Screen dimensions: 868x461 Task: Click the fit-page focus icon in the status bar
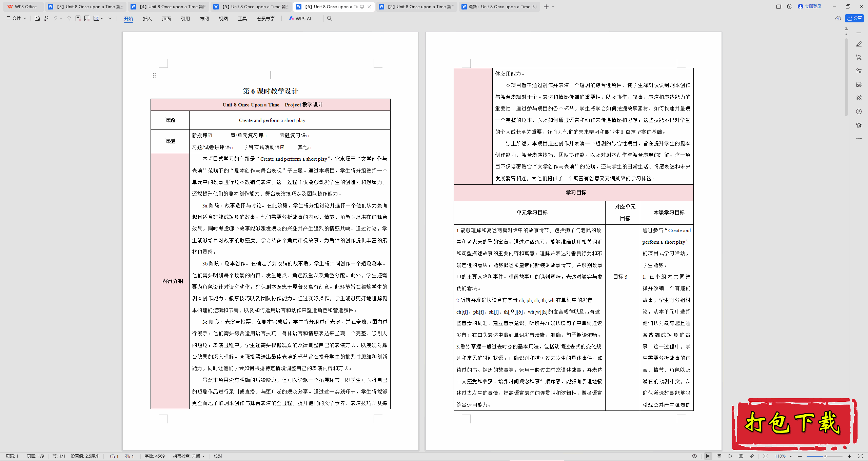click(766, 456)
